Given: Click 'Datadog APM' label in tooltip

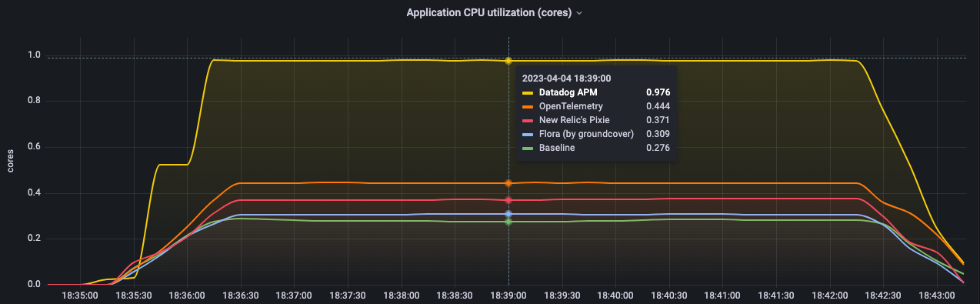Looking at the screenshot, I should click(568, 92).
